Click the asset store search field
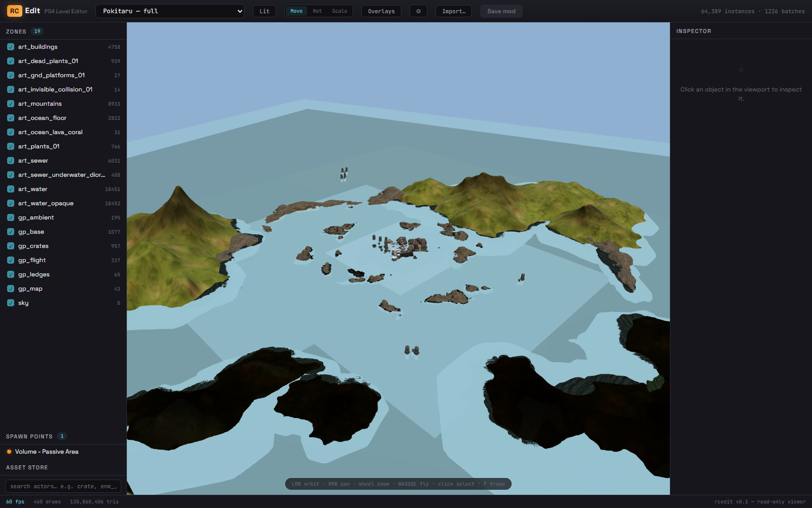 coord(63,486)
